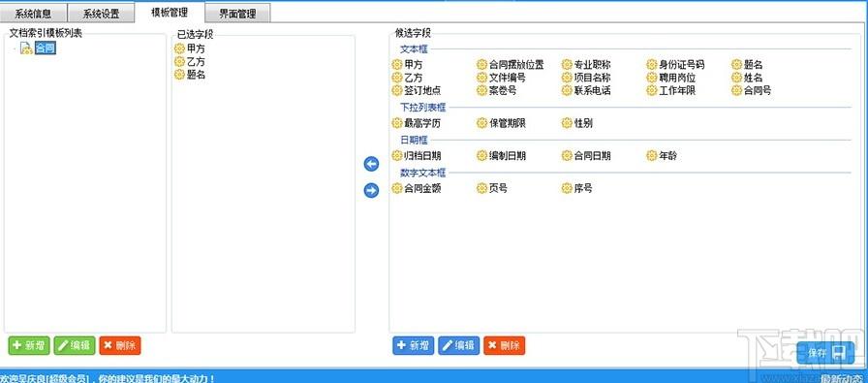Click gear icon beside 性别
This screenshot has height=383, width=868.
(567, 123)
